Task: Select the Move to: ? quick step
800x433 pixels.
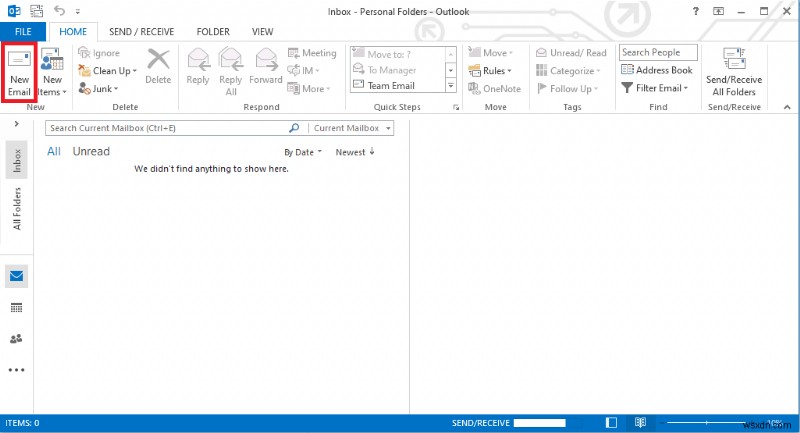Action: (x=397, y=54)
